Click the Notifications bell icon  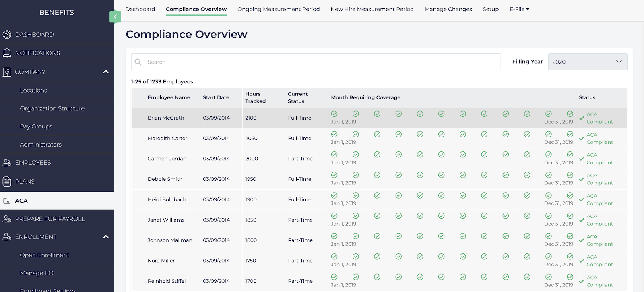coord(7,53)
